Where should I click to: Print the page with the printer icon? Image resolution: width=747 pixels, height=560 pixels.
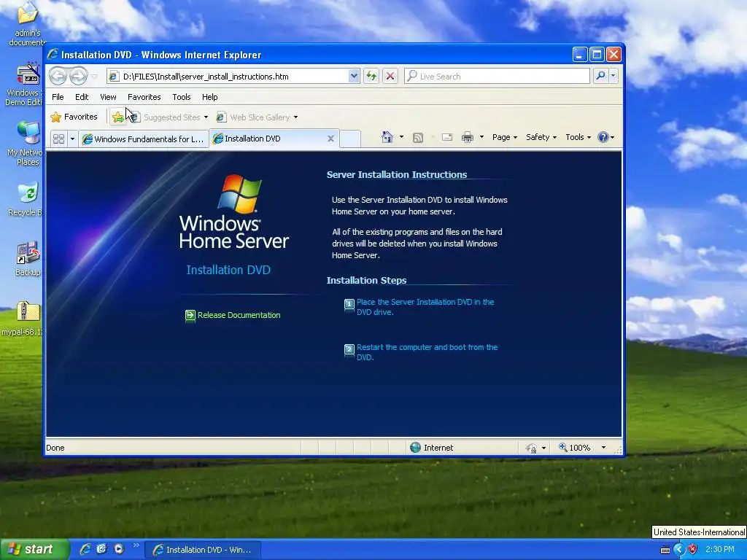tap(468, 138)
